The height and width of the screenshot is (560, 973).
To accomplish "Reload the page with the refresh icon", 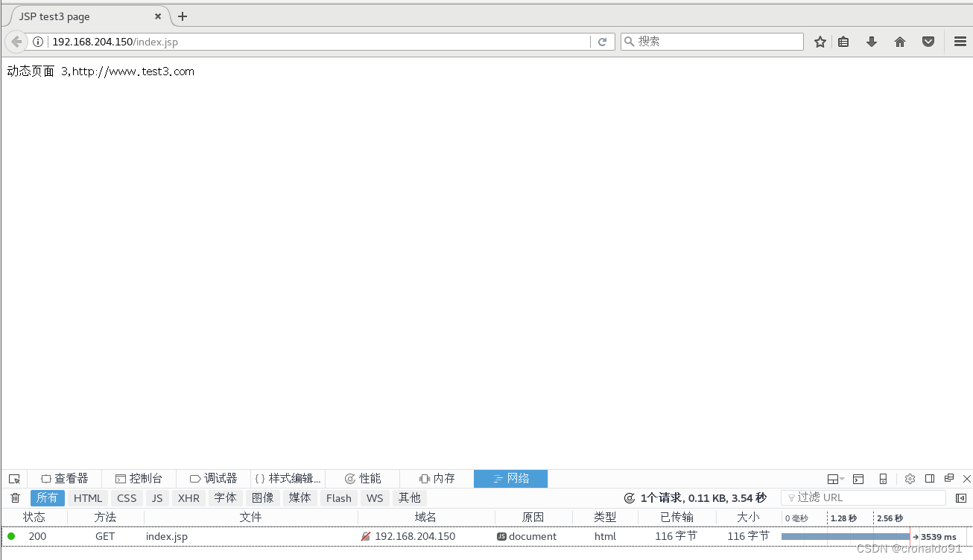I will [x=603, y=42].
